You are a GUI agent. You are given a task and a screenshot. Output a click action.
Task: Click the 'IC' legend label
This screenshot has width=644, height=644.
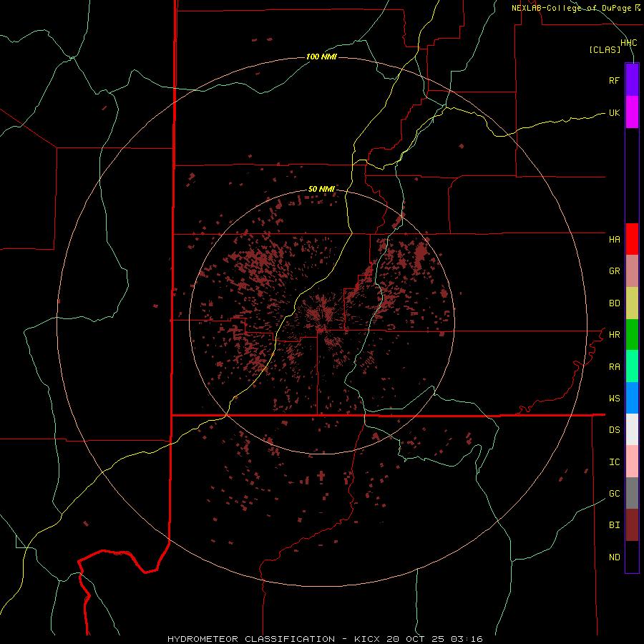tap(614, 462)
